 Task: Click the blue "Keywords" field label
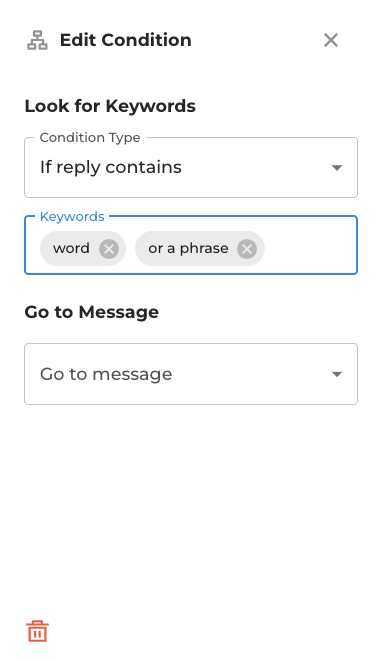pos(72,216)
